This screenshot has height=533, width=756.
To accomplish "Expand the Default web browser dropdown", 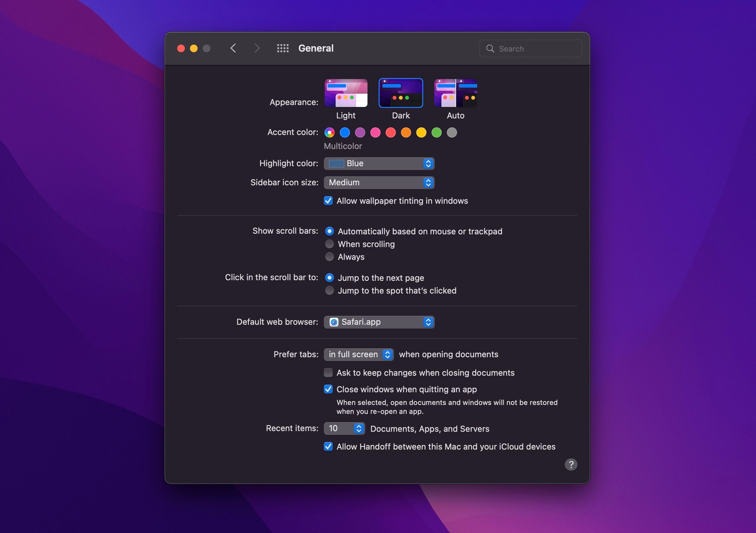I will pyautogui.click(x=379, y=321).
